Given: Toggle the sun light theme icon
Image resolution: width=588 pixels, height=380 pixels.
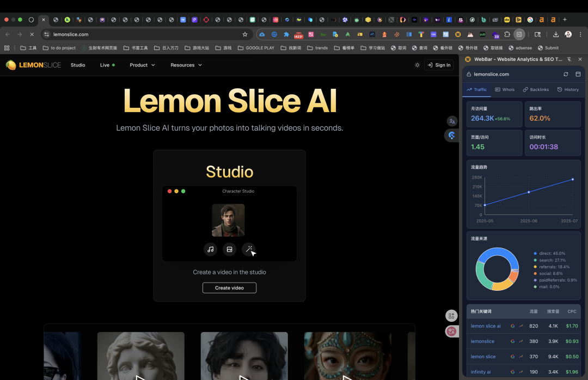Looking at the screenshot, I should click(x=417, y=65).
